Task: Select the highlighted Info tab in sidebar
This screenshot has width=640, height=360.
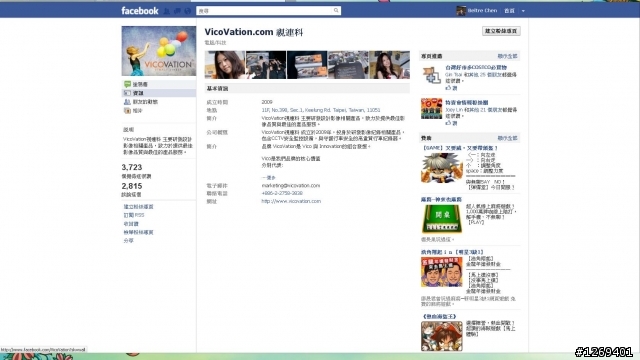Action: coord(159,93)
